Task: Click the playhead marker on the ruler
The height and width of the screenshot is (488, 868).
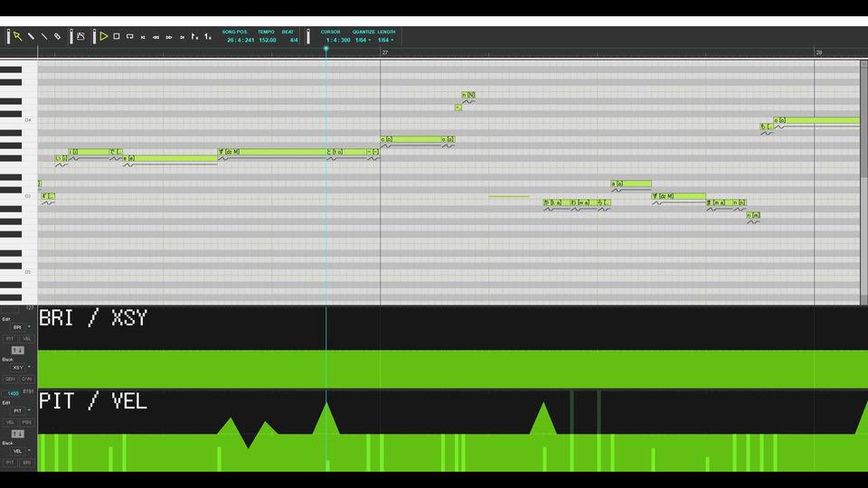Action: (x=326, y=49)
